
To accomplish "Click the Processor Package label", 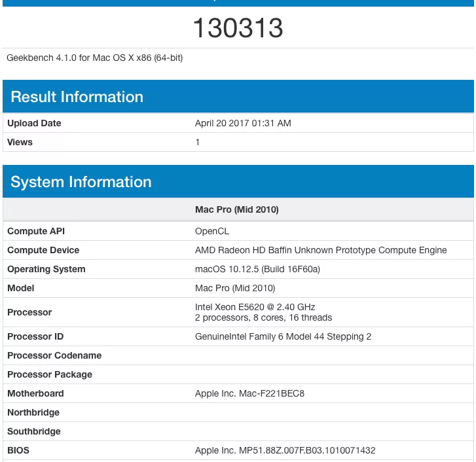I will pos(50,374).
